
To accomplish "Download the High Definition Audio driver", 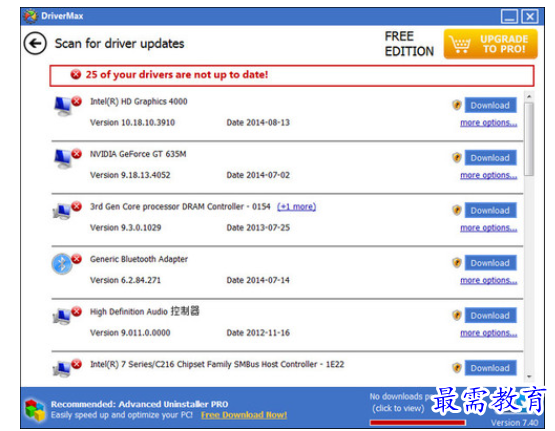I will click(490, 315).
